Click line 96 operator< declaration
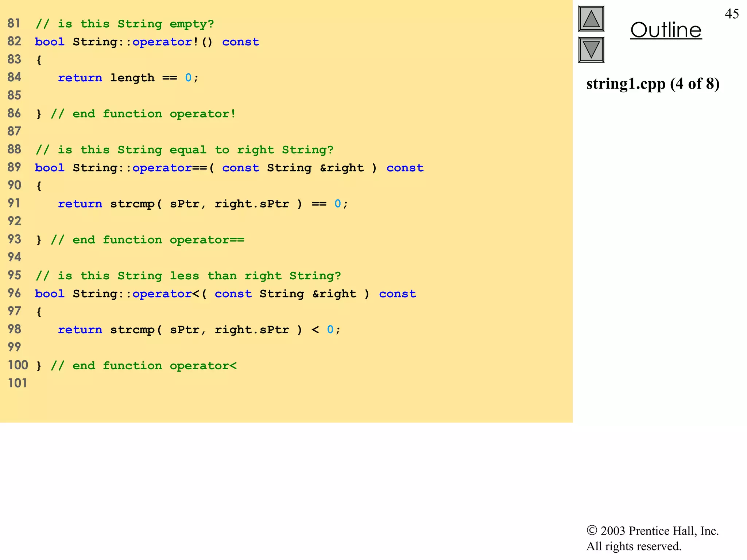747x560 pixels. point(225,294)
